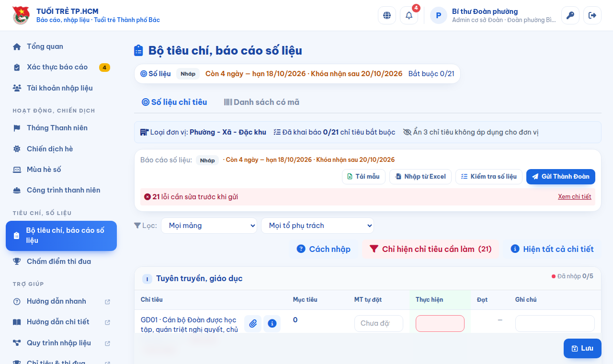613x364 pixels.
Task: Switch to Danh sách có mã tab
Action: pyautogui.click(x=261, y=102)
